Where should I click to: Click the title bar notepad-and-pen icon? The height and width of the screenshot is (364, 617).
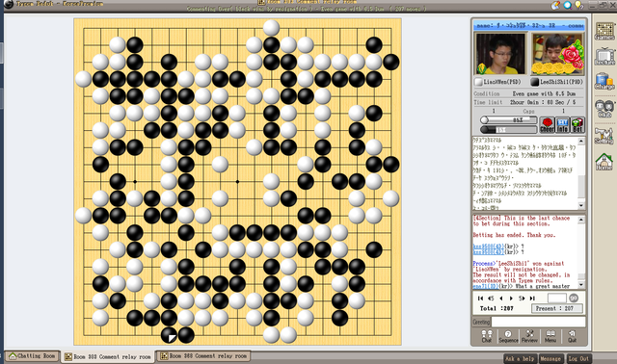click(x=555, y=5)
